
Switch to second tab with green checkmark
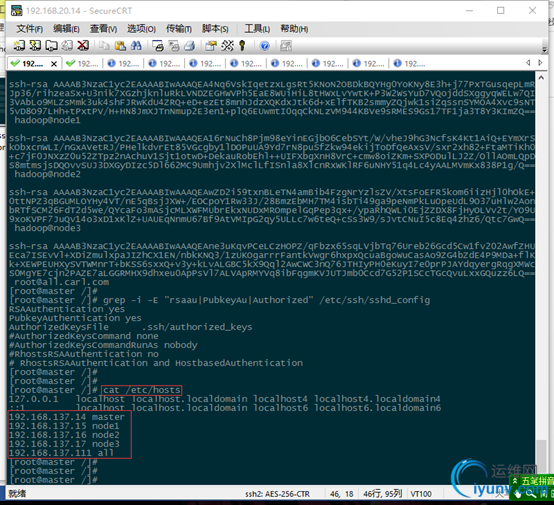pos(83,64)
